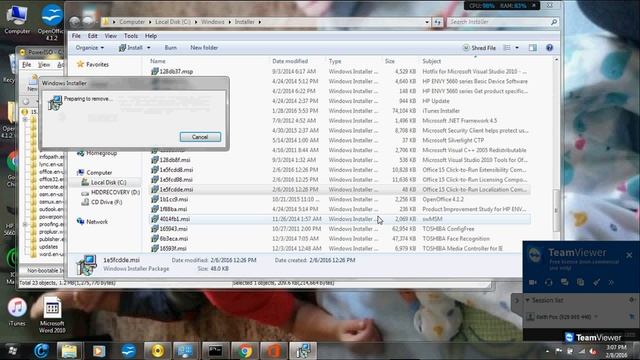Expand the Install button dropdown arrow

coord(149,48)
